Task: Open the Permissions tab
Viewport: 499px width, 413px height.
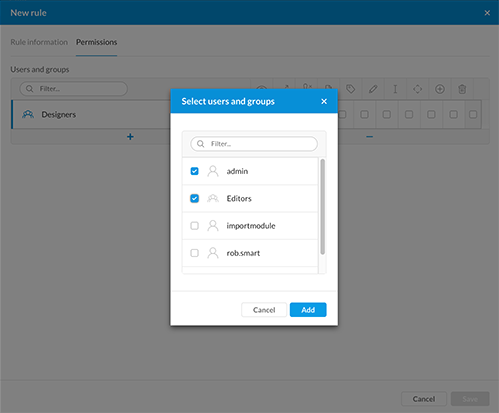Action: pos(96,42)
